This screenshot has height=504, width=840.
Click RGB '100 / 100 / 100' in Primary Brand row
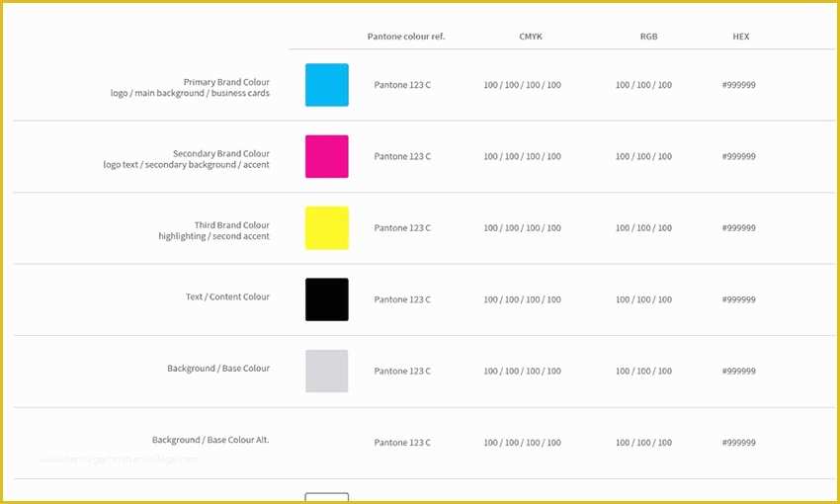pos(643,85)
